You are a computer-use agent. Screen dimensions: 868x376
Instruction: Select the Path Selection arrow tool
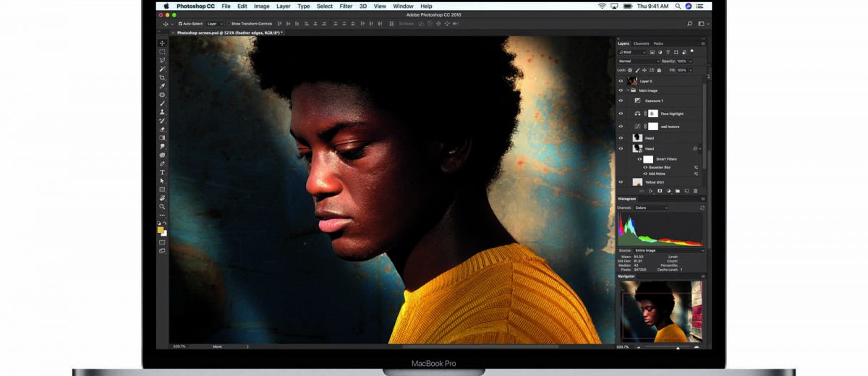click(x=162, y=181)
